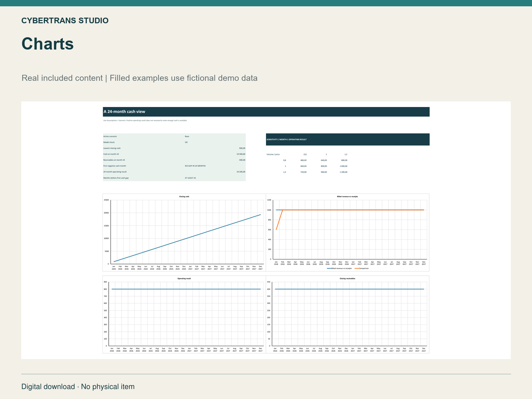This screenshot has width=532, height=399.
Task: Select the 1 200,00 sensitivity cell
Action: click(343, 172)
